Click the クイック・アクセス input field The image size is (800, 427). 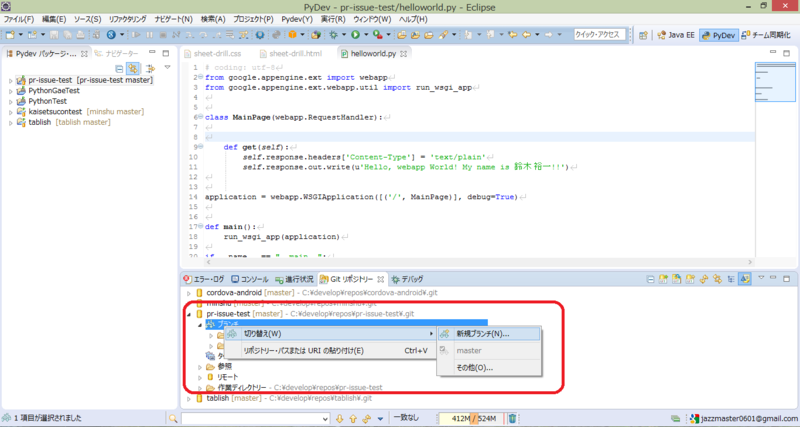point(599,35)
